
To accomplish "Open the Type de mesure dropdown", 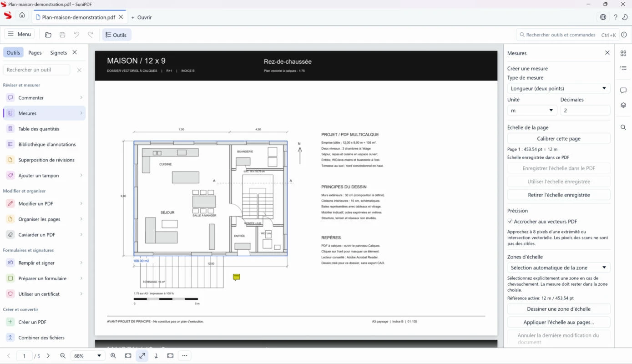I will (559, 88).
